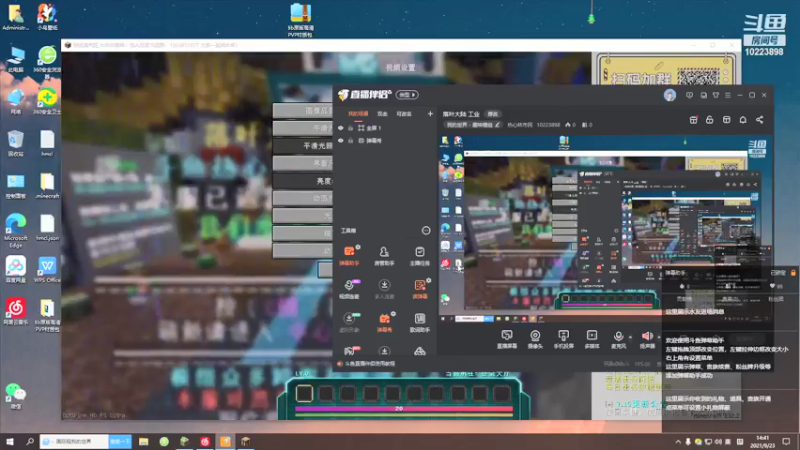The image size is (800, 450).
Task: Toggle the lock of 全屏 1 source
Action: 351,128
